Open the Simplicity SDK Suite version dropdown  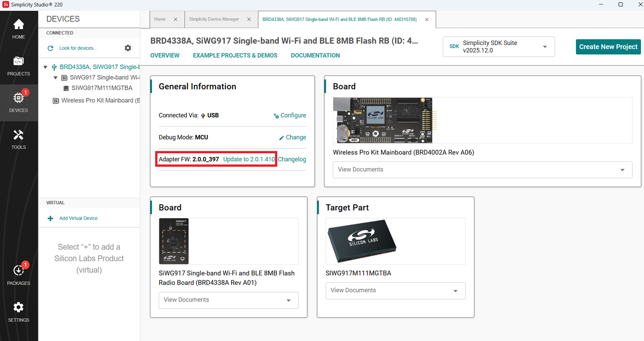coord(545,46)
